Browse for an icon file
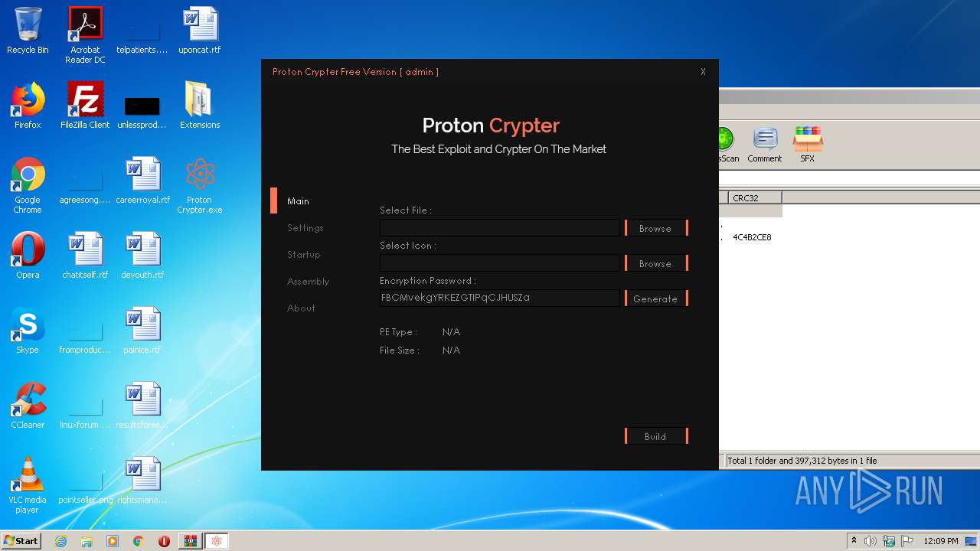The width and height of the screenshot is (980, 551). pyautogui.click(x=656, y=263)
